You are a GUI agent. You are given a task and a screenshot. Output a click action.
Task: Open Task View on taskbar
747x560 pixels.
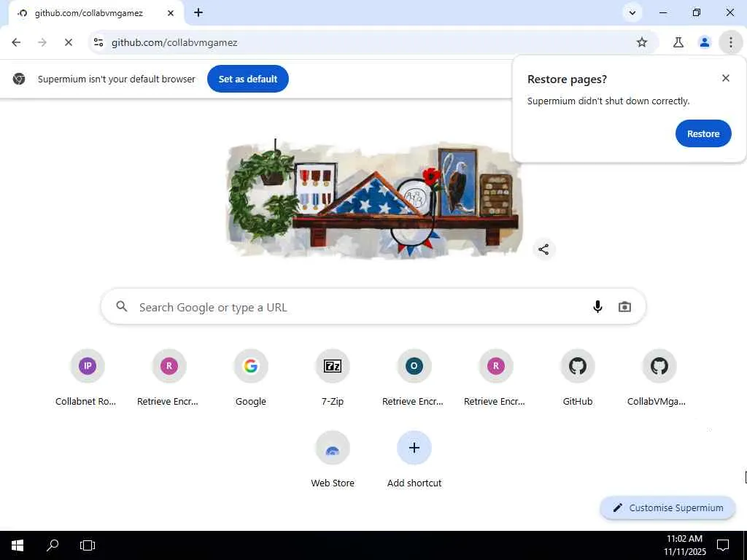(88, 545)
